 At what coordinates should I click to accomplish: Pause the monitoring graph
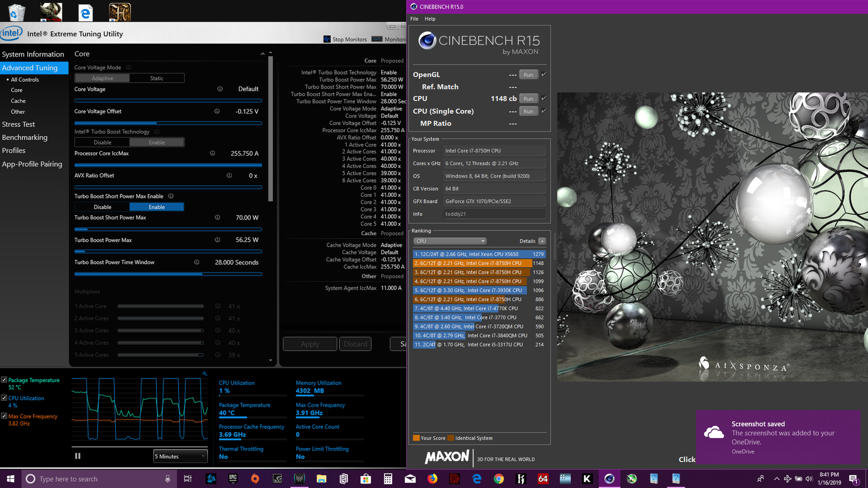click(78, 456)
